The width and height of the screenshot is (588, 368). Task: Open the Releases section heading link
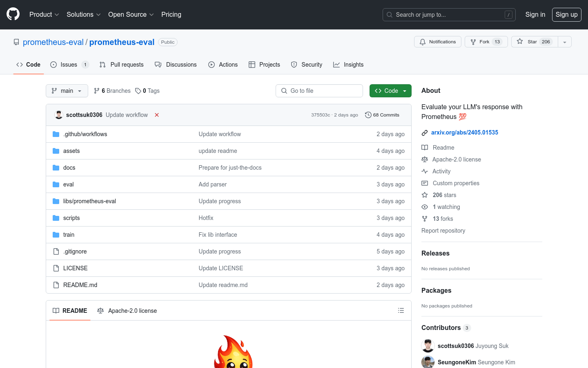[x=435, y=254]
